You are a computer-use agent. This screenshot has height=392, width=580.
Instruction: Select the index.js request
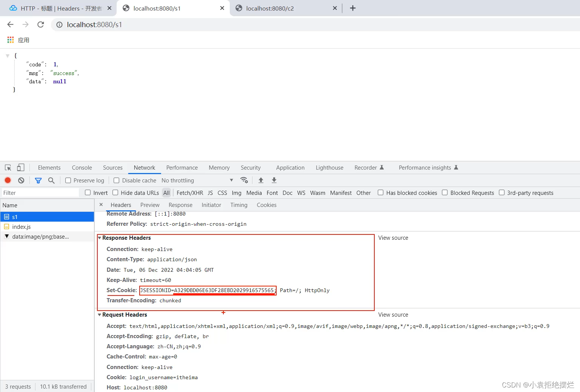pyautogui.click(x=47, y=227)
